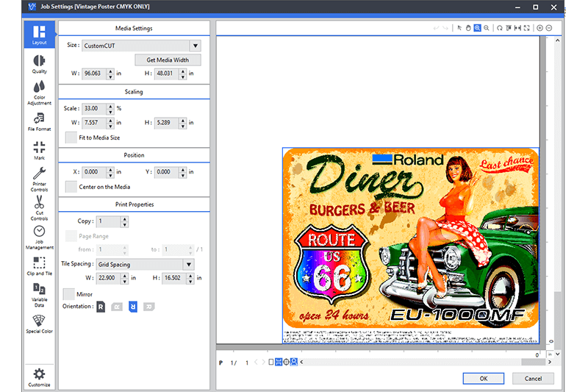Click the crosshair target icon below preview
Viewport: 588px width, 392px height.
[286, 362]
